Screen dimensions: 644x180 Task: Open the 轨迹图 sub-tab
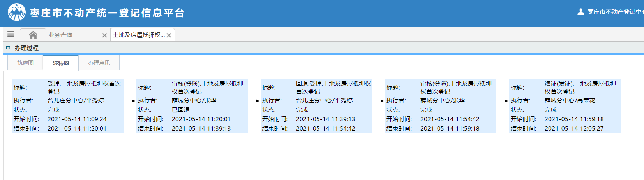click(x=25, y=63)
